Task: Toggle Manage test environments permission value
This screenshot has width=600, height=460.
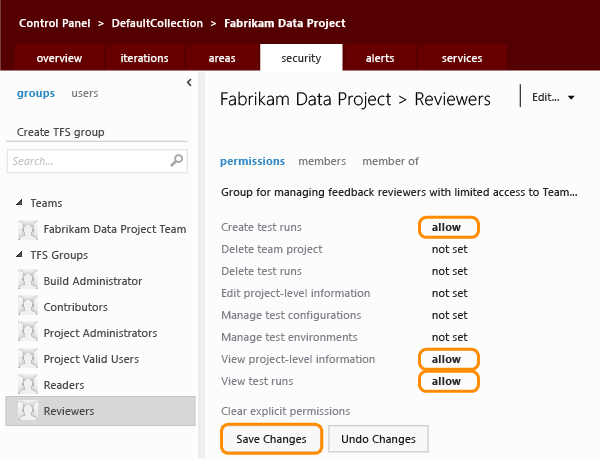Action: (450, 338)
